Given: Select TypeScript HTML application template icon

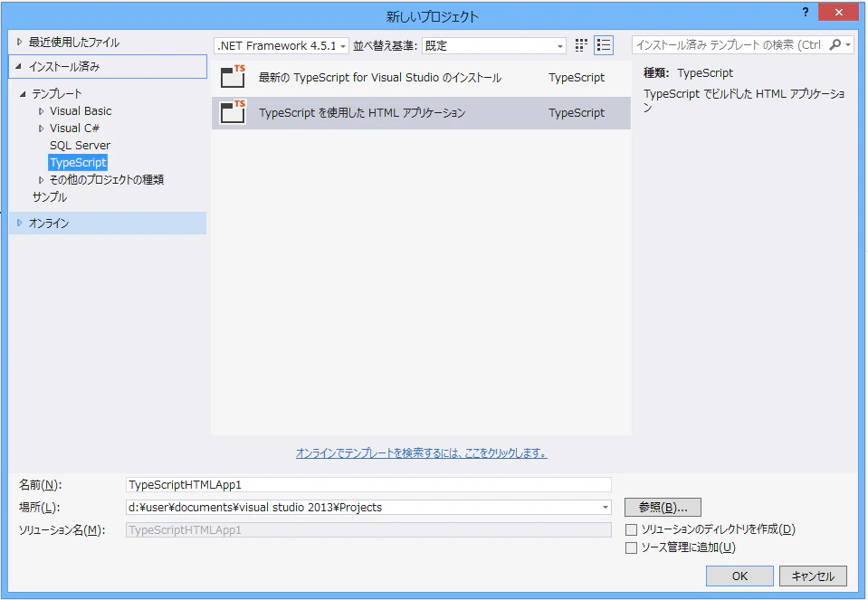Looking at the screenshot, I should [233, 111].
